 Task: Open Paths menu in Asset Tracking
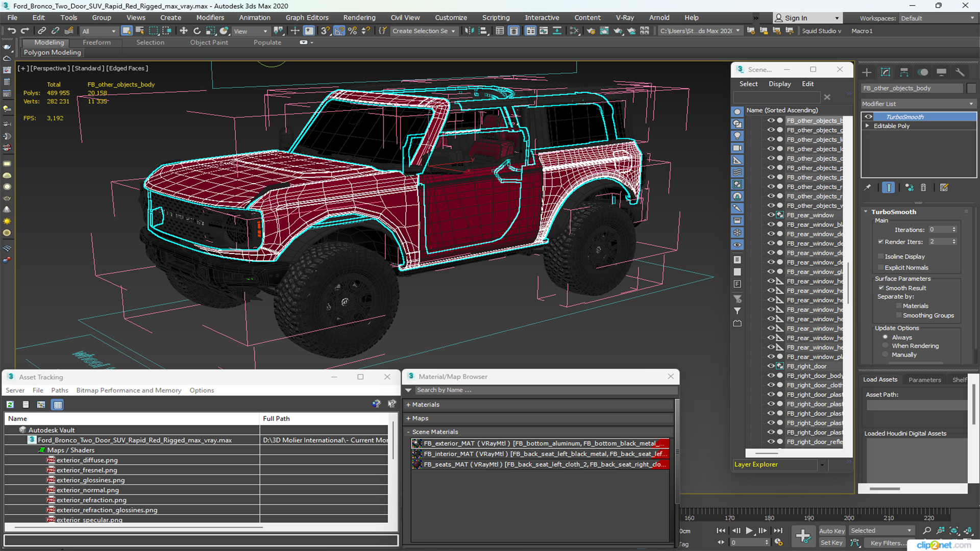click(59, 390)
